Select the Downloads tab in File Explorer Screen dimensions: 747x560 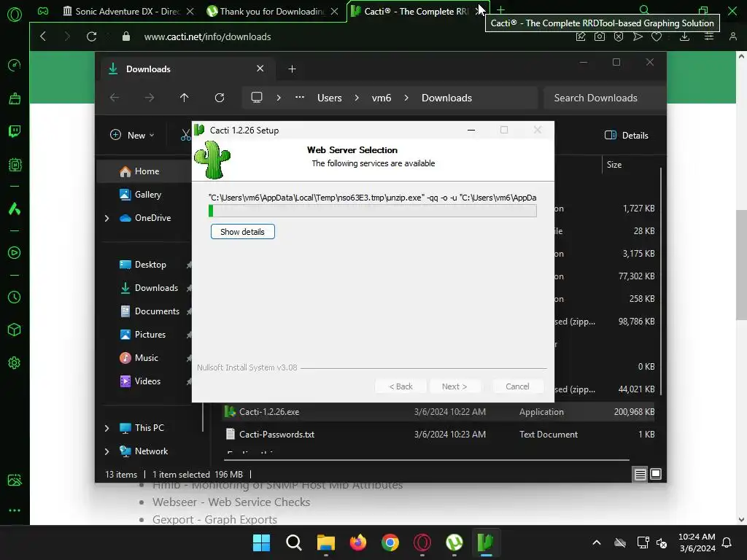(x=187, y=69)
